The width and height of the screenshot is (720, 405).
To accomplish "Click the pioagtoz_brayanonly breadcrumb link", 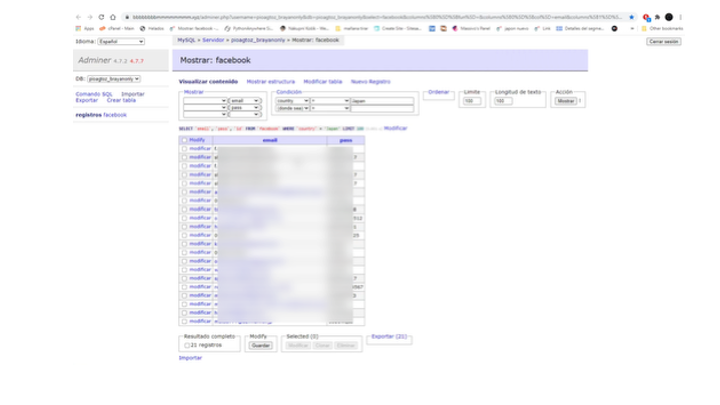I will tap(258, 40).
